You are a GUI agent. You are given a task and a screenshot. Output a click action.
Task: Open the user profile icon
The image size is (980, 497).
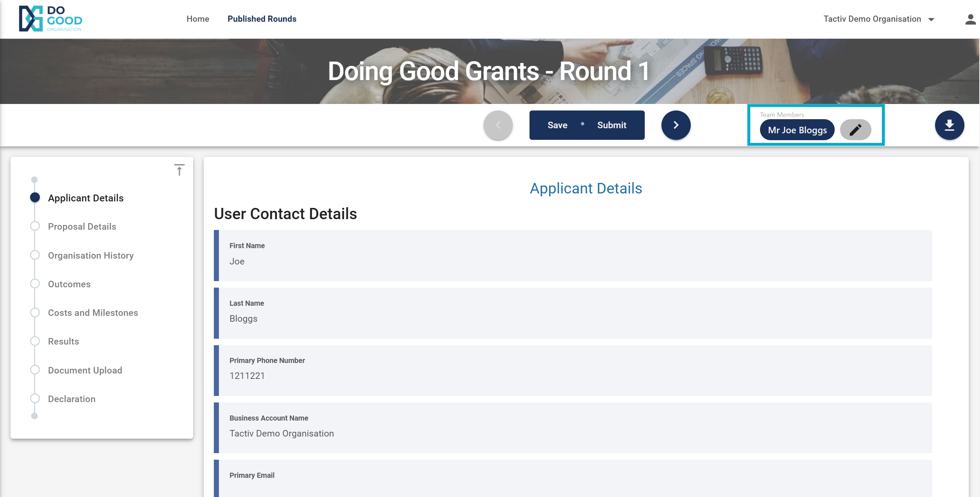tap(970, 20)
